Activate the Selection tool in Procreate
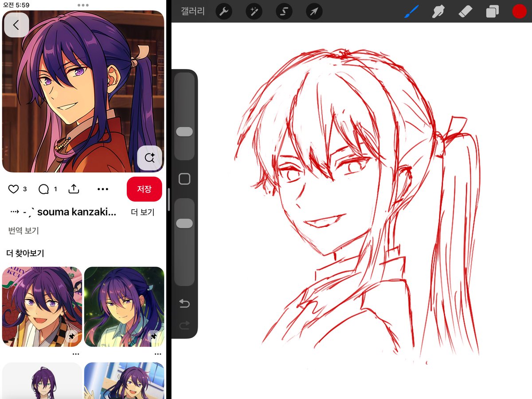 click(x=284, y=12)
